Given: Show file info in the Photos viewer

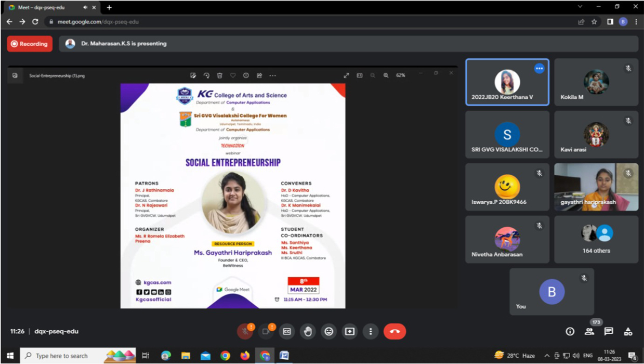Looking at the screenshot, I should pyautogui.click(x=246, y=75).
